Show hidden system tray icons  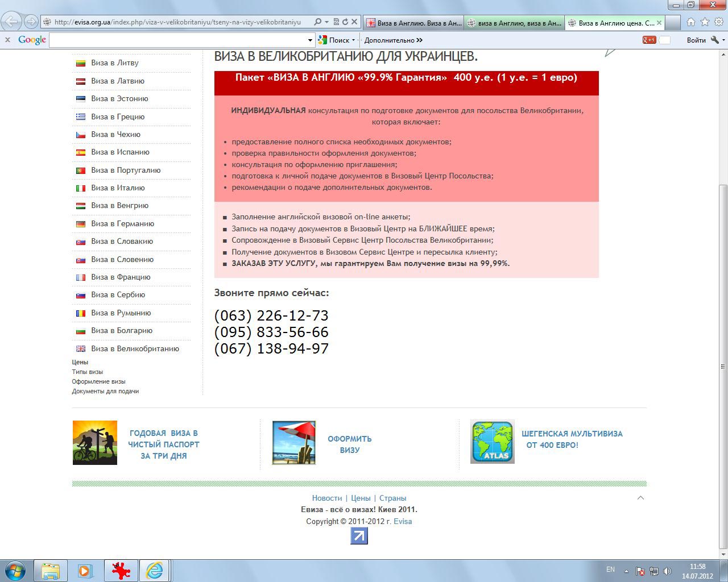tap(626, 571)
